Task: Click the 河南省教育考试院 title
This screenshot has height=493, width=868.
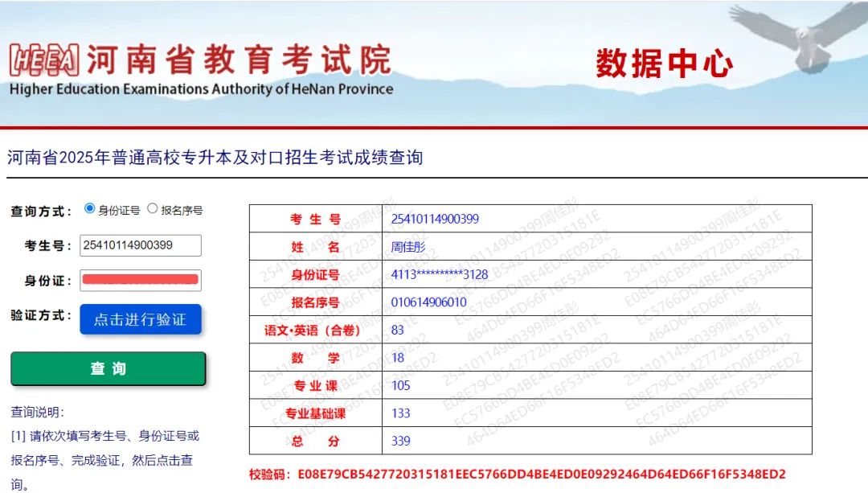Action: (240, 60)
